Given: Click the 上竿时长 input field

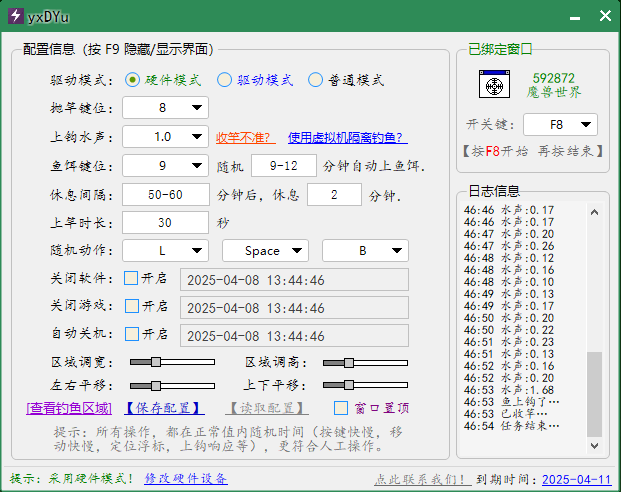Looking at the screenshot, I should coord(165,222).
